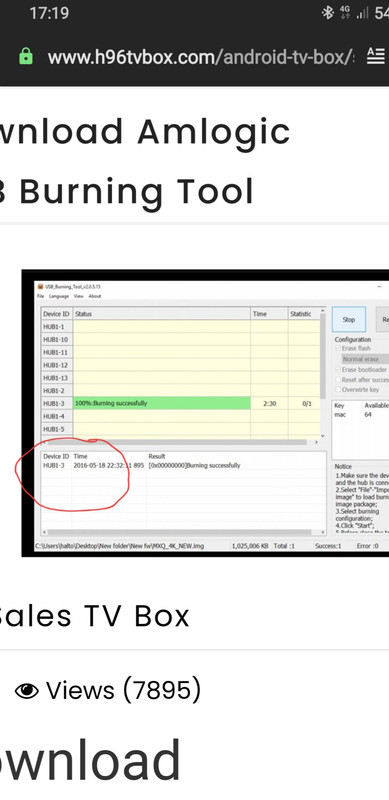This screenshot has height=800, width=389.
Task: Tap the Views (7895) counter text
Action: tap(124, 691)
